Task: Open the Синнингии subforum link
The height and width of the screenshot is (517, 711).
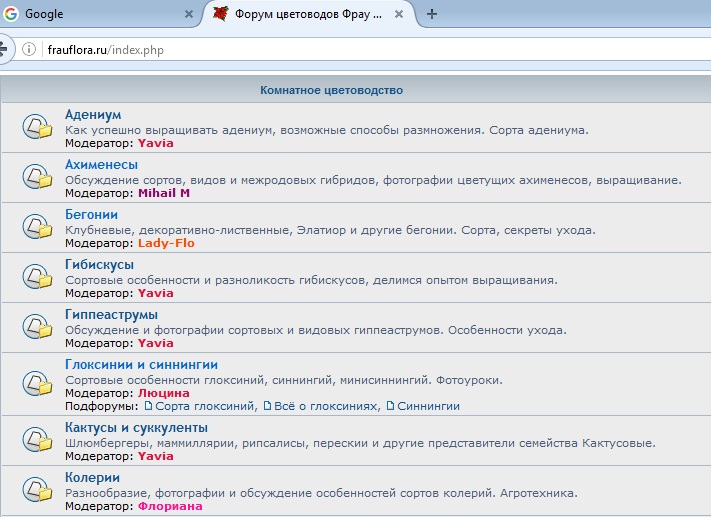Action: (x=428, y=406)
